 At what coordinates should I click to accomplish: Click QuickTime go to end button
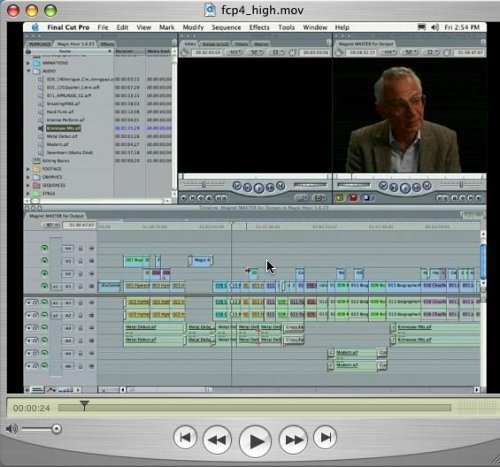pos(325,437)
